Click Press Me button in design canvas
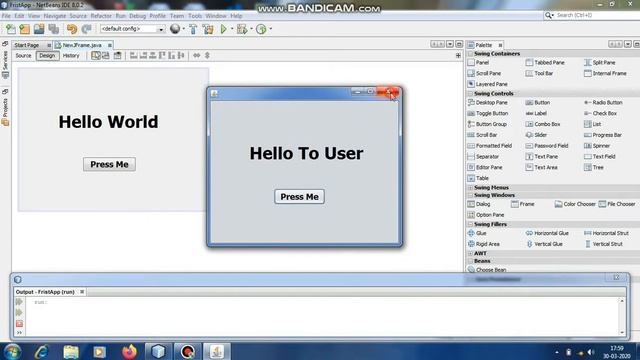 tap(109, 164)
